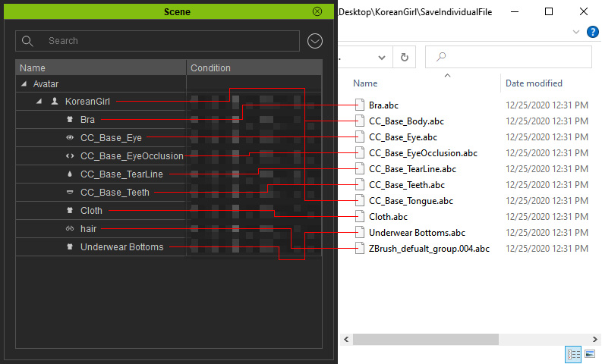
Task: Select CC_Base_TearLine in the Scene tree
Action: [121, 174]
